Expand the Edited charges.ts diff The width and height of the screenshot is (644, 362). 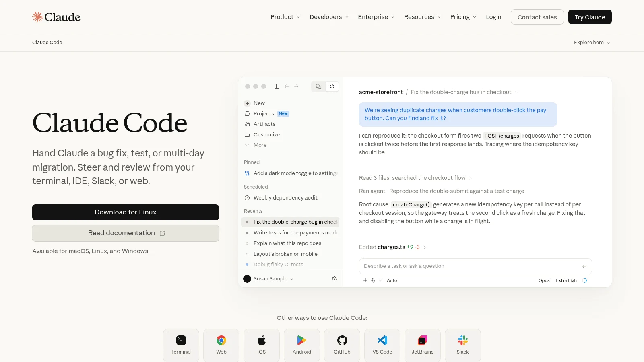[x=392, y=247]
